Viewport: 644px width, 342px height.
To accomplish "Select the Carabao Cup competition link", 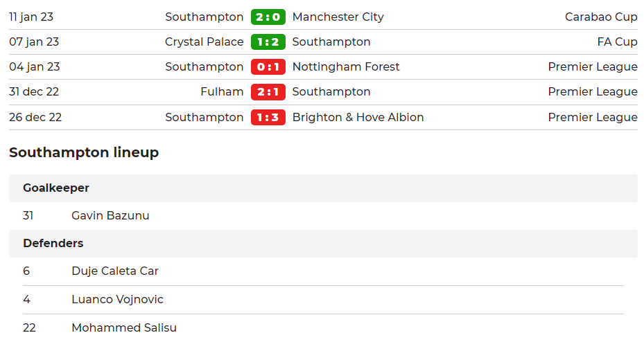I will pyautogui.click(x=601, y=17).
